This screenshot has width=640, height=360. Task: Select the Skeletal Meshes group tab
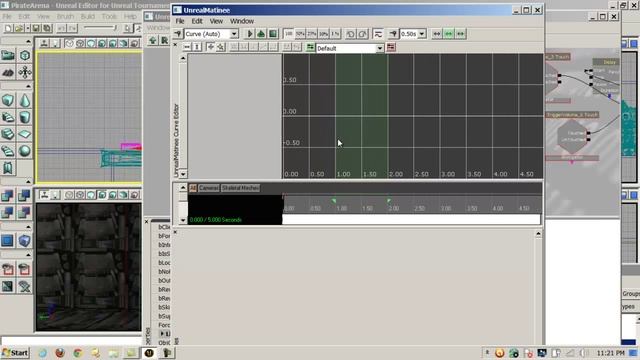[x=240, y=188]
